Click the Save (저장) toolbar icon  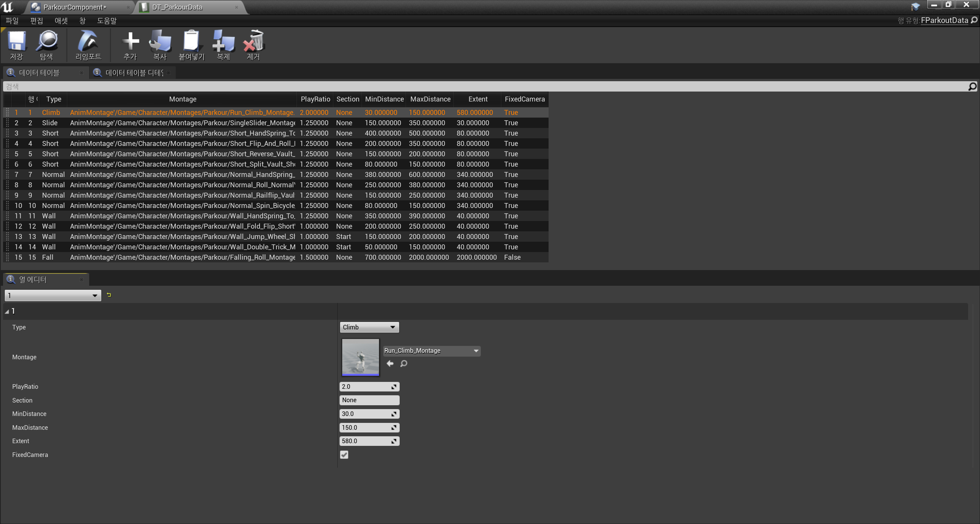pos(16,41)
